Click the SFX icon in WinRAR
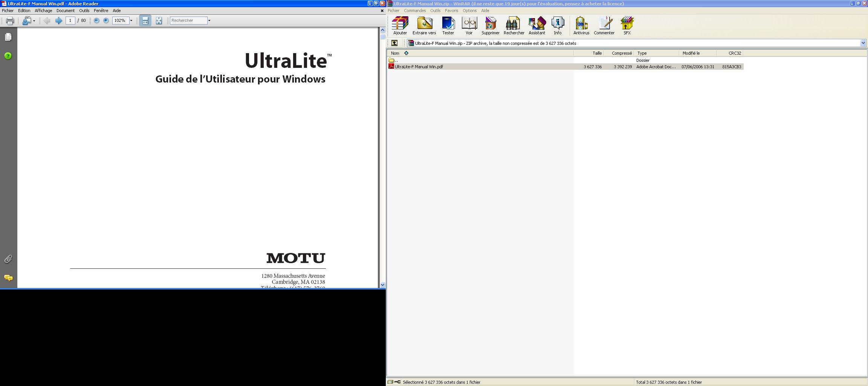The width and height of the screenshot is (868, 386). [627, 26]
